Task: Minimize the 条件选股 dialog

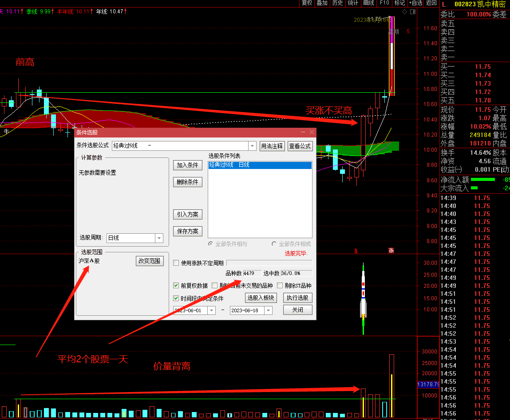Action: pyautogui.click(x=303, y=132)
